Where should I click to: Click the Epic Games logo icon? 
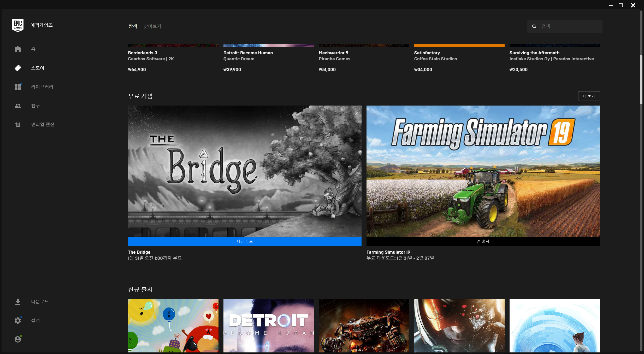tap(18, 25)
